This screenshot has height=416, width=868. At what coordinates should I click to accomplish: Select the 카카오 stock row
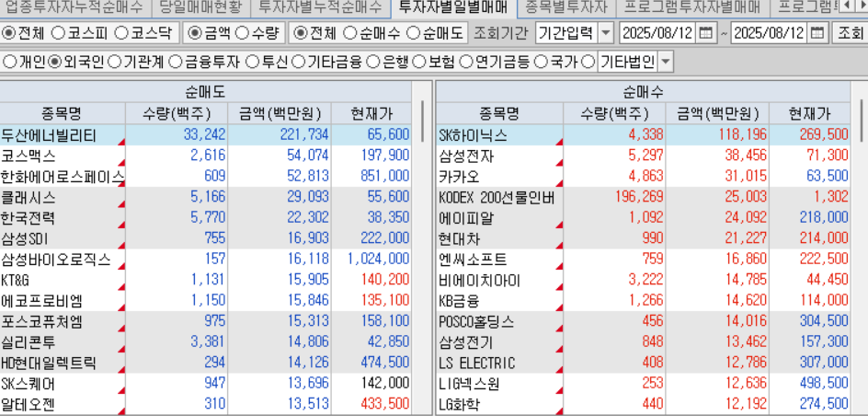(644, 176)
